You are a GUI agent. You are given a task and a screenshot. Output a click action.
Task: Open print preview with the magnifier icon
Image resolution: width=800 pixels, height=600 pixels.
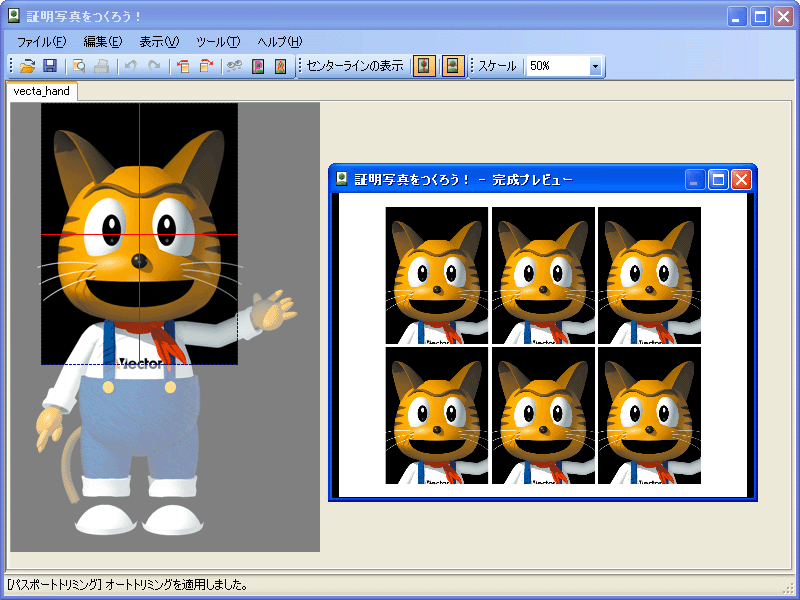pyautogui.click(x=79, y=66)
